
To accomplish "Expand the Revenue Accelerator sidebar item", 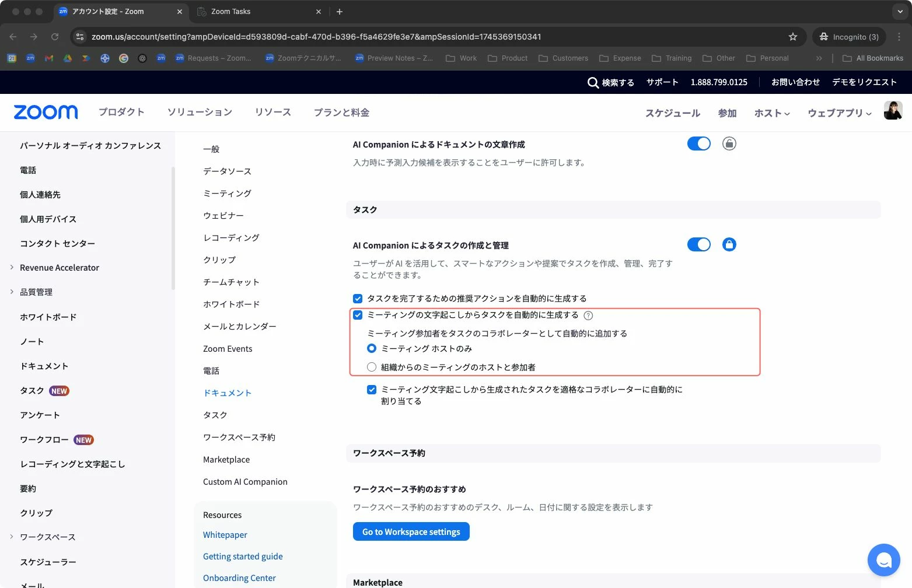I will (x=12, y=267).
